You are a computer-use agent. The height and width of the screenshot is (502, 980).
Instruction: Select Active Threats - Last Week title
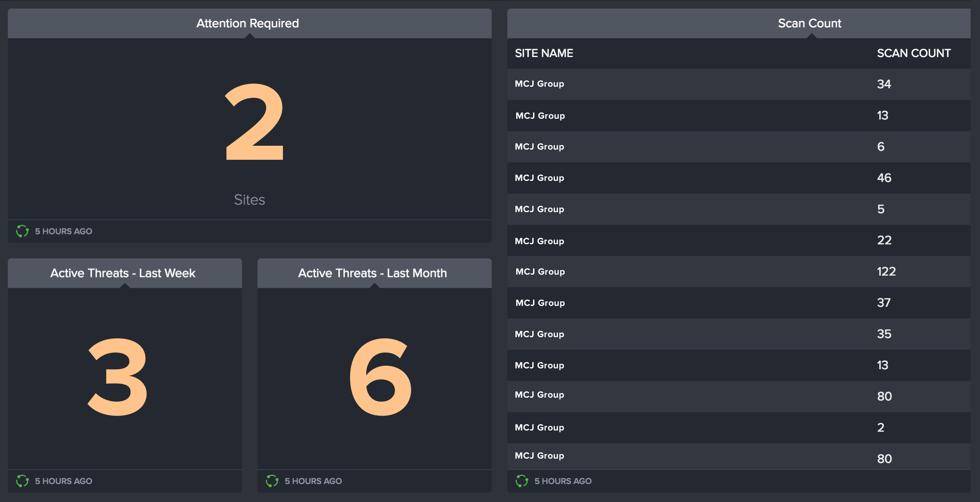click(123, 273)
